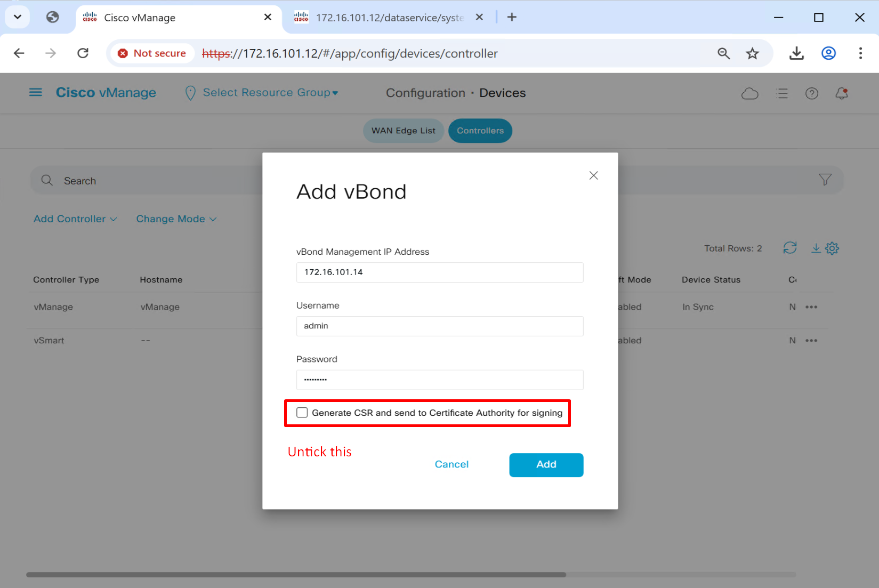The image size is (879, 588).
Task: Select the Controllers tab
Action: click(480, 131)
